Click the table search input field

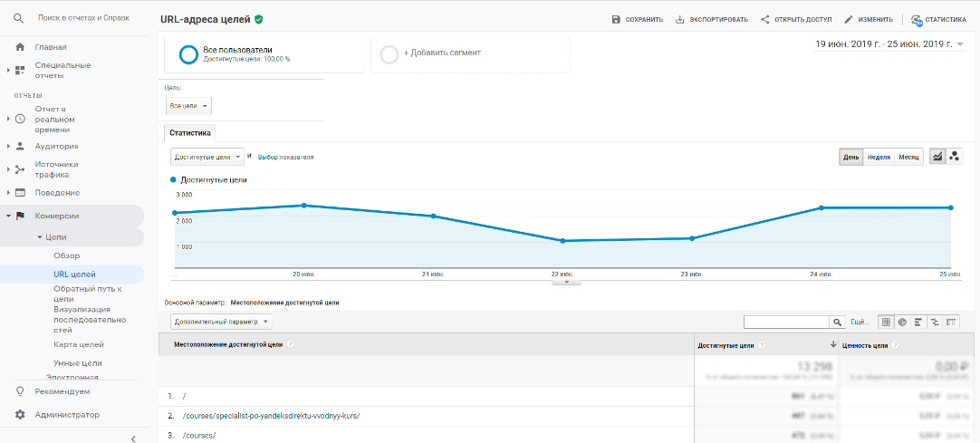786,322
